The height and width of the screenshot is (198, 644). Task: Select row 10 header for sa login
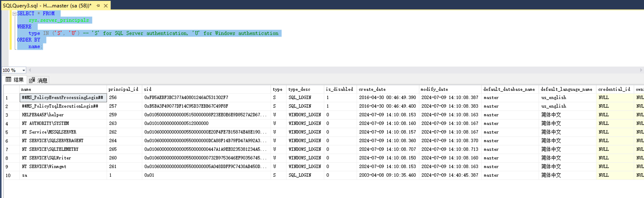pos(11,175)
